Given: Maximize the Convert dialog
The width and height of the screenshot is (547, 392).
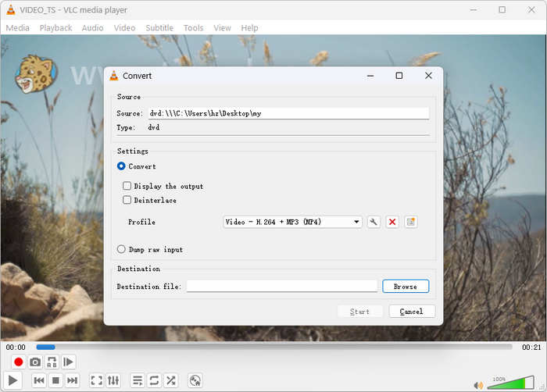Looking at the screenshot, I should pos(399,76).
